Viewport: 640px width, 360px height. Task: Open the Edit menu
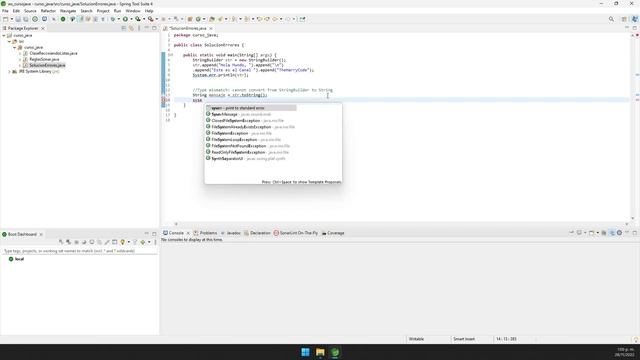[x=16, y=11]
